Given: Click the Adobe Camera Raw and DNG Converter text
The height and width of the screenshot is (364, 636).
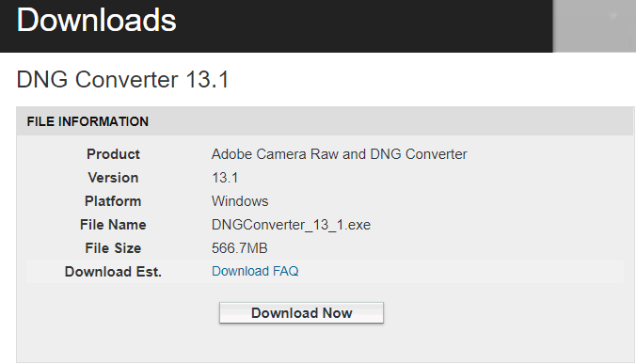Looking at the screenshot, I should click(340, 154).
